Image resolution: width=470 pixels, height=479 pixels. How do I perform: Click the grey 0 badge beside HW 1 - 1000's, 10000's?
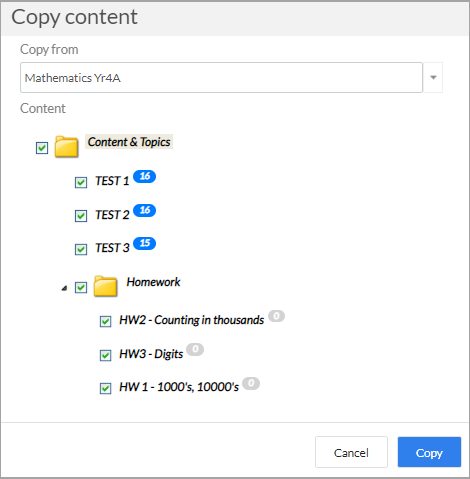click(x=251, y=383)
